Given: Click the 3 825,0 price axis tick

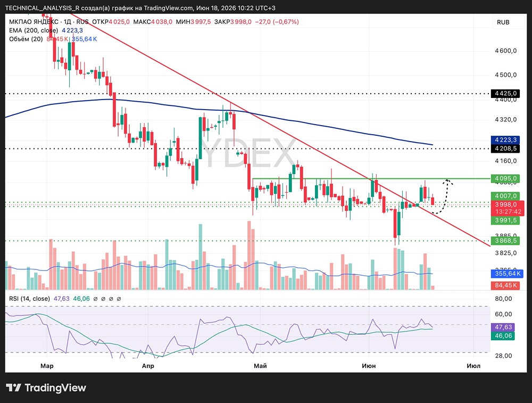Looking at the screenshot, I should [506, 253].
